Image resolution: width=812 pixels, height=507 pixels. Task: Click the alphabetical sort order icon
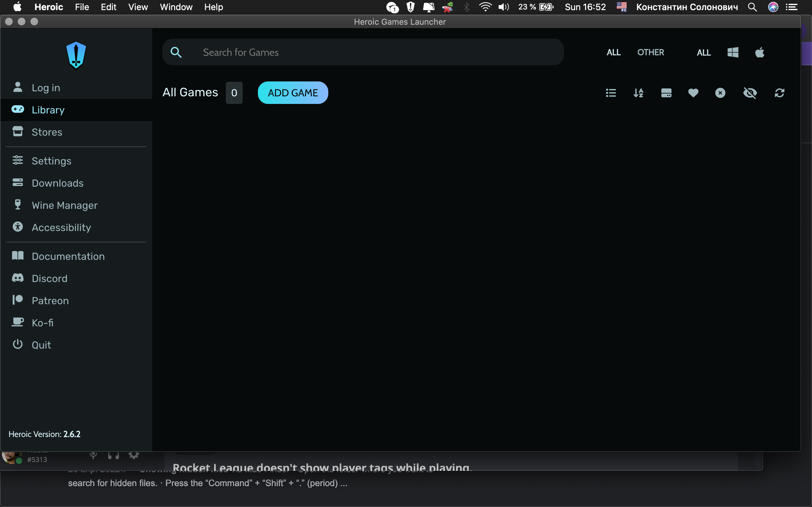[638, 93]
